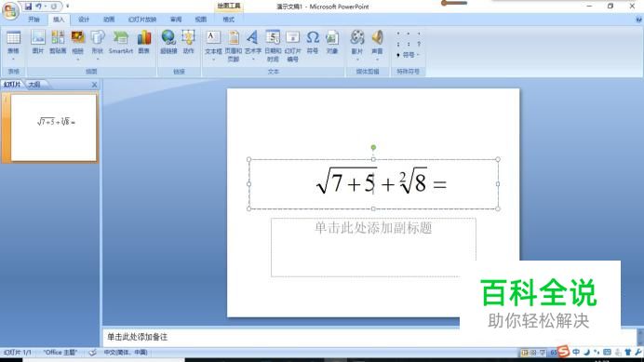The image size is (644, 362).
Task: Switch to Slide Sorter view
Action: point(533,353)
